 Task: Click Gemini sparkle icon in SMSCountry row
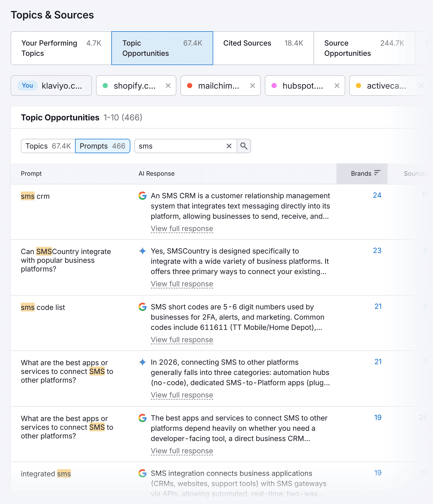[142, 251]
